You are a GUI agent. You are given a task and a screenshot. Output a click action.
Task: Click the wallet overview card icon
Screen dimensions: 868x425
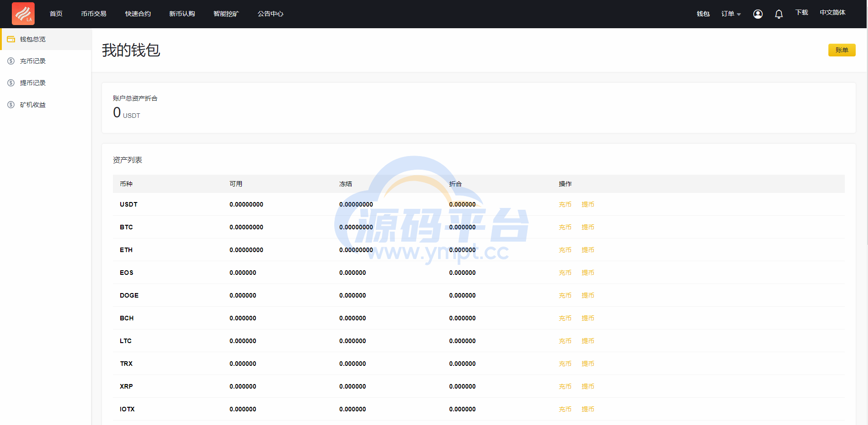pos(11,39)
